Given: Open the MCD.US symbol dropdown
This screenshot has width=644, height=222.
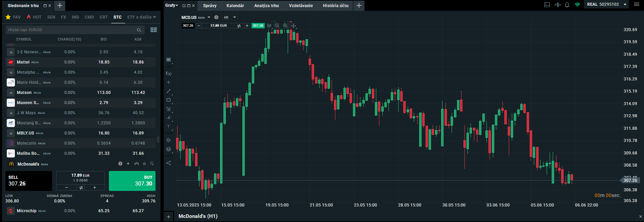Looking at the screenshot, I should point(209,17).
